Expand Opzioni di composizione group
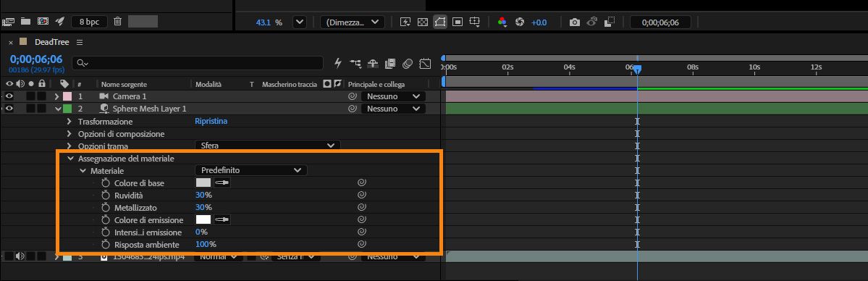Image resolution: width=868 pixels, height=281 pixels. pyautogui.click(x=69, y=133)
